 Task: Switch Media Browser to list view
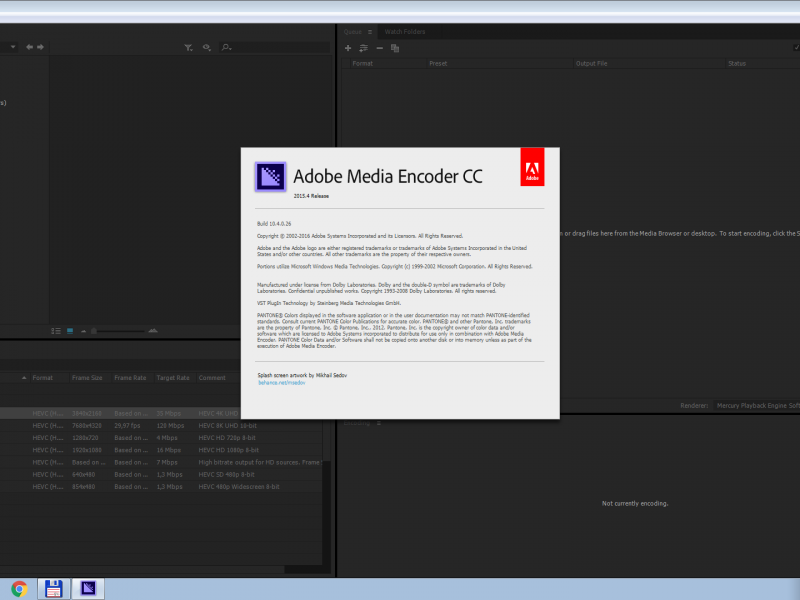56,331
